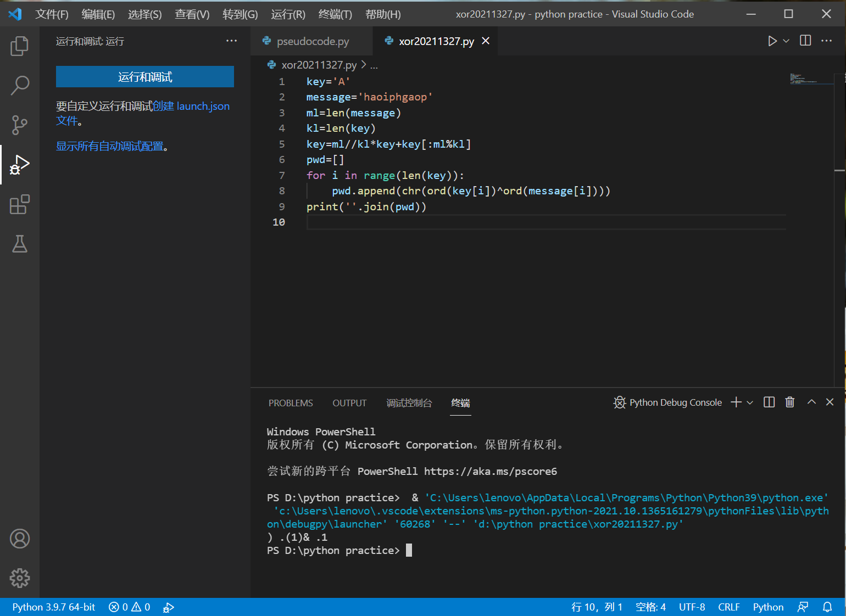This screenshot has width=846, height=616.
Task: Open the Explorer view in activity bar
Action: 19,46
